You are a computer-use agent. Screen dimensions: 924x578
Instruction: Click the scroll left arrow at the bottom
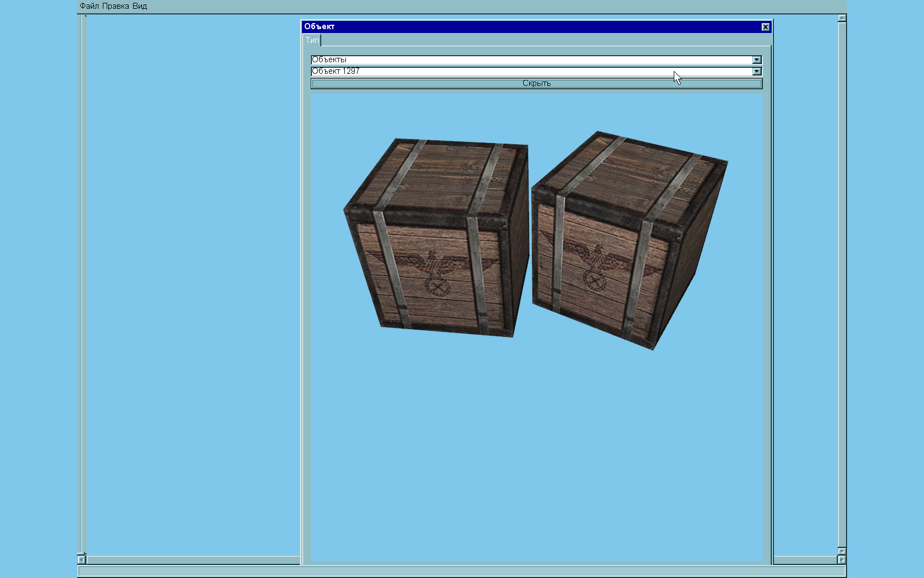81,560
